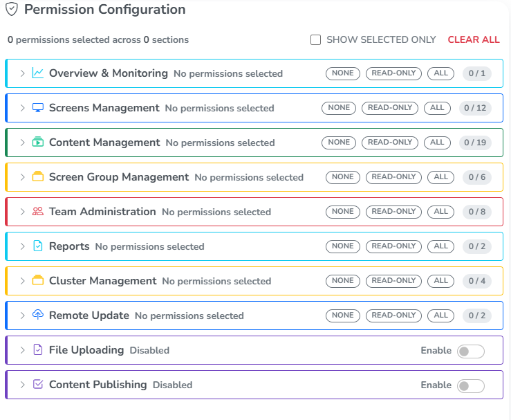Image resolution: width=511 pixels, height=420 pixels.
Task: Click the Cluster Management folder icon
Action: 38,280
